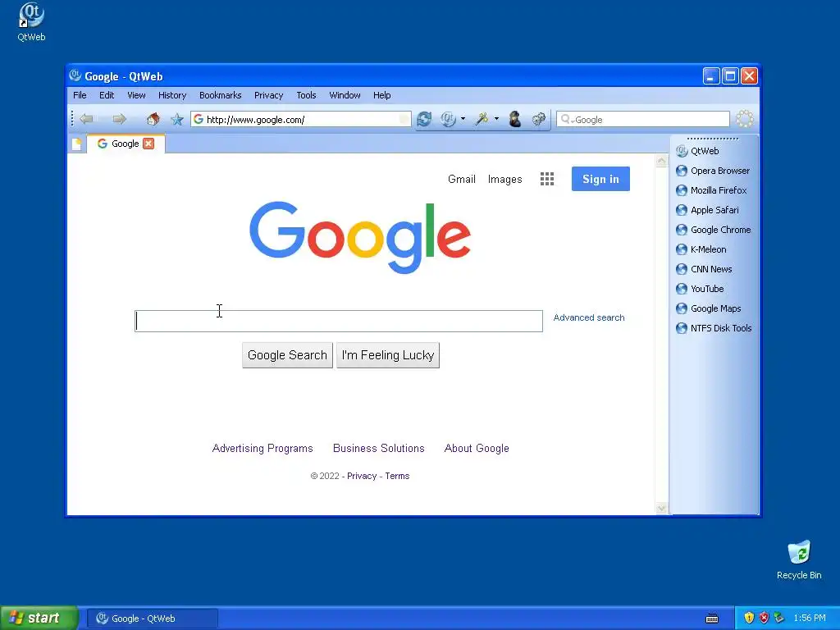
Task: Open the QtWeb bookmark in the side panel
Action: 697,151
